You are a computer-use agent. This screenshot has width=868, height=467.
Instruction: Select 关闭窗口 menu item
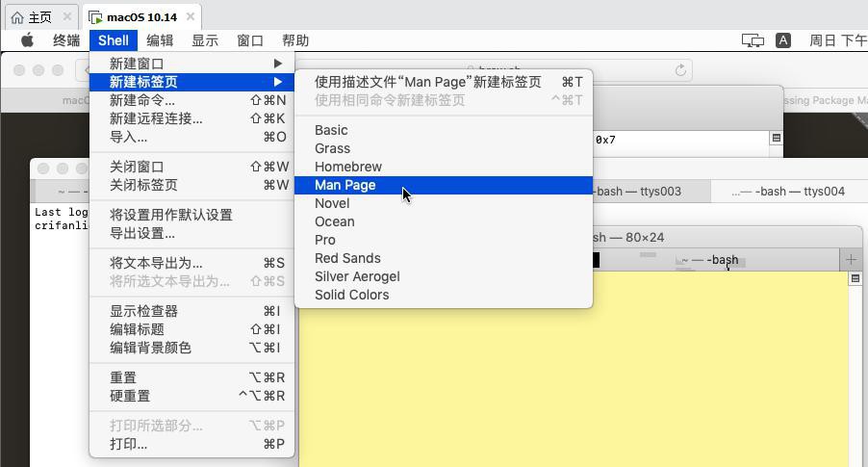pos(192,167)
